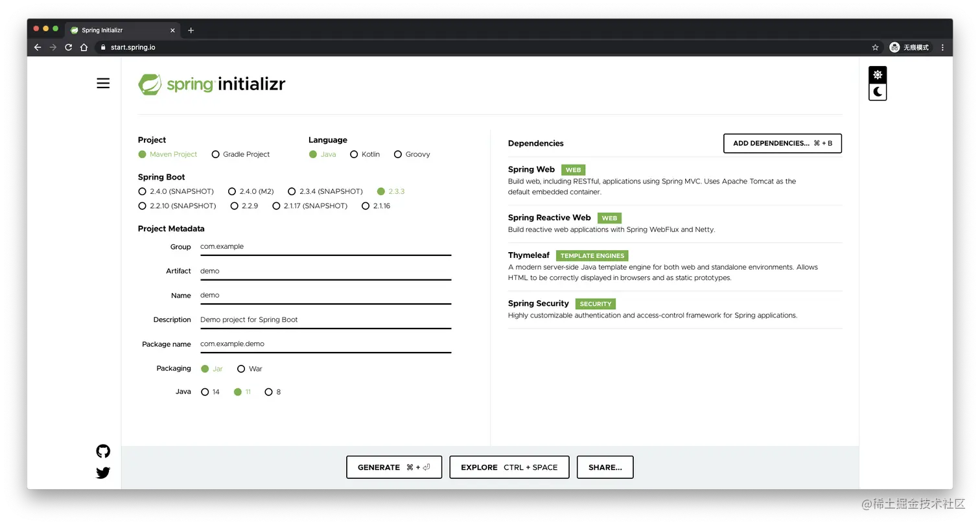Screen dimensions: 980x525
Task: Open the hamburger navigation menu
Action: [x=103, y=84]
